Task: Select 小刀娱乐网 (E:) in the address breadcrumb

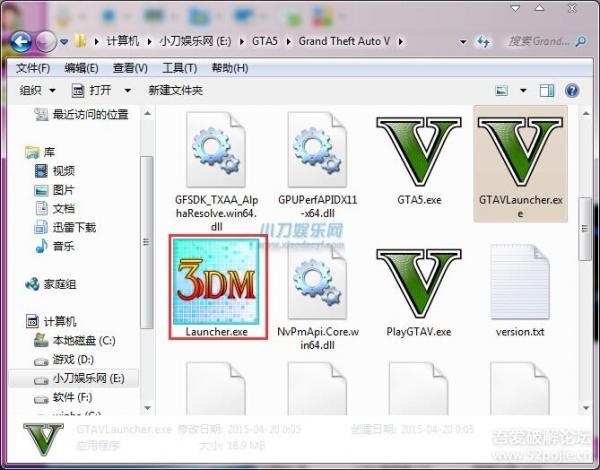Action: click(x=195, y=41)
